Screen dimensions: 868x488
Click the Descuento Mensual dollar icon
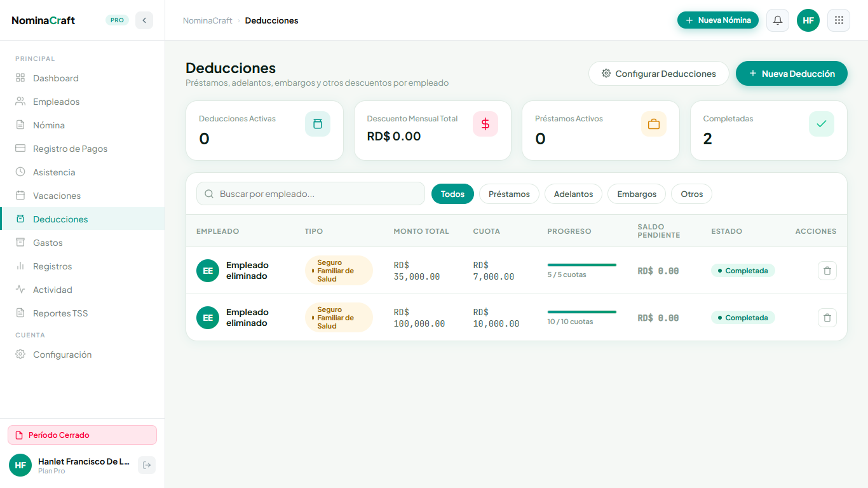tap(485, 124)
